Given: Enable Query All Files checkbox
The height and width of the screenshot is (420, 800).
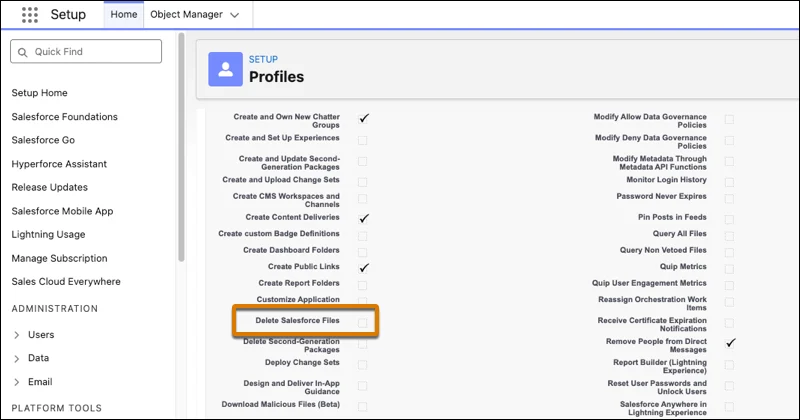Looking at the screenshot, I should click(x=729, y=233).
